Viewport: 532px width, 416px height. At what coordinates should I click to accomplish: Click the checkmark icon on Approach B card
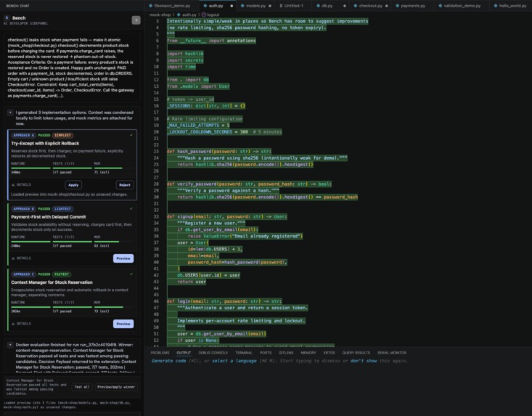(131, 208)
